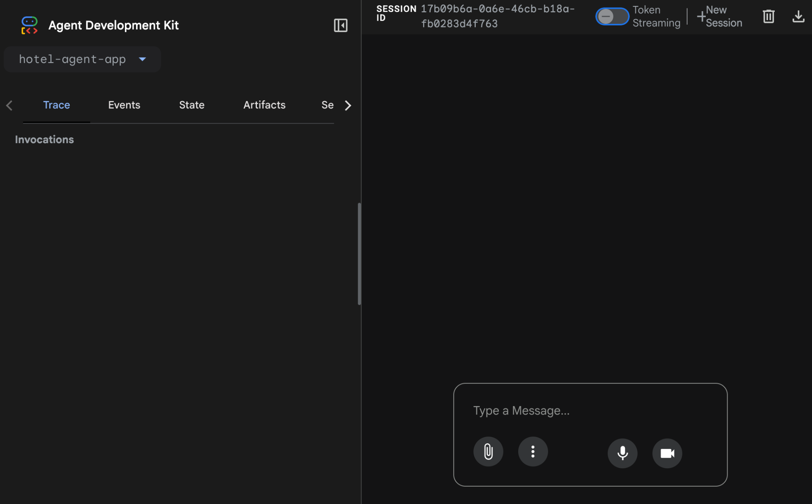Open more message options via three-dot icon

[532, 452]
